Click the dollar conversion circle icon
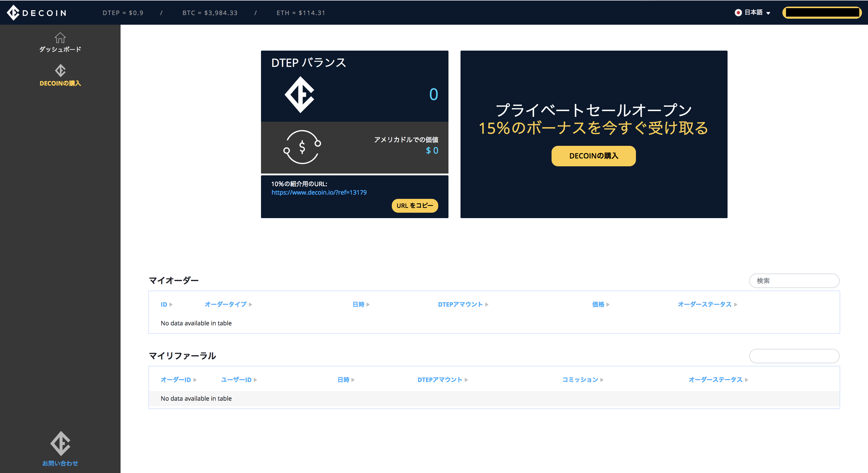 (302, 147)
